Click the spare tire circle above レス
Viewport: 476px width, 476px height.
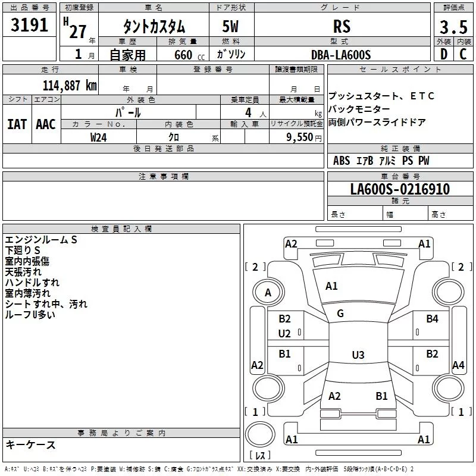tap(260, 434)
